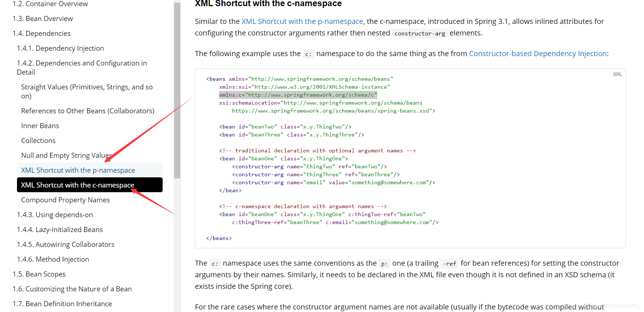Open 1.2. Container Overview section

tap(50, 4)
